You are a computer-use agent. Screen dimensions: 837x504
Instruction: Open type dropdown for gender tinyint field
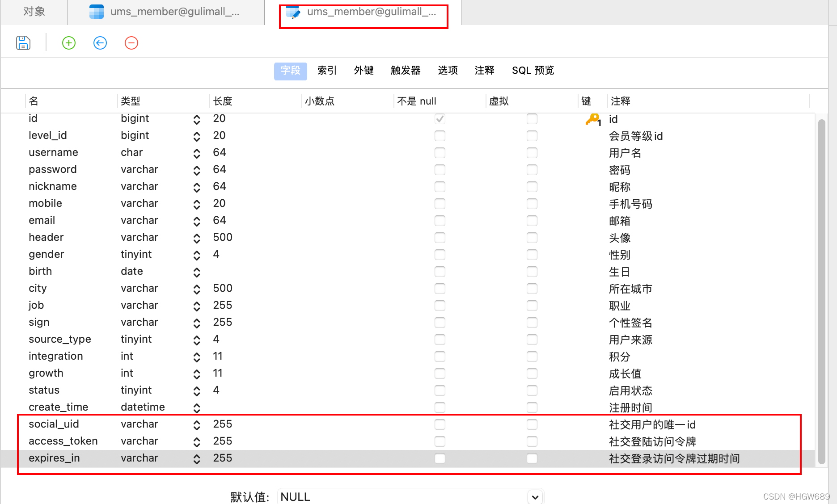click(x=197, y=255)
